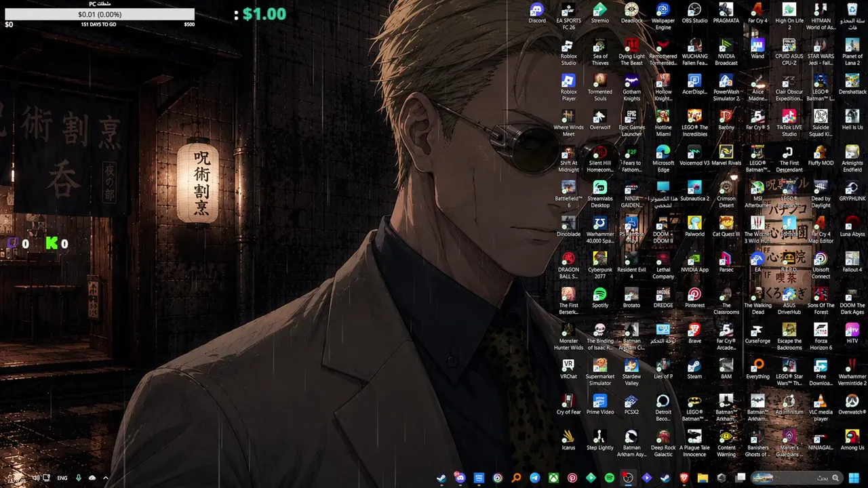The width and height of the screenshot is (868, 488).
Task: Select the Planet of Lana 2 icon
Action: (x=852, y=52)
